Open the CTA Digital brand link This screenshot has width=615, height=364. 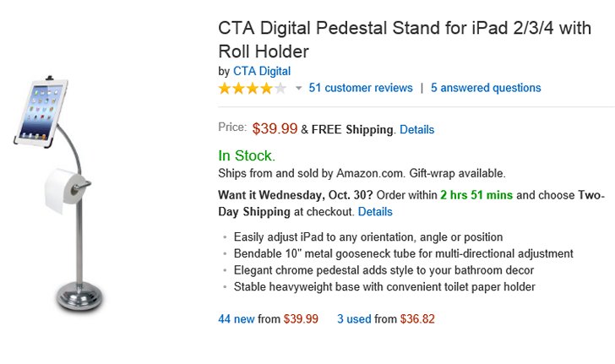coord(261,71)
